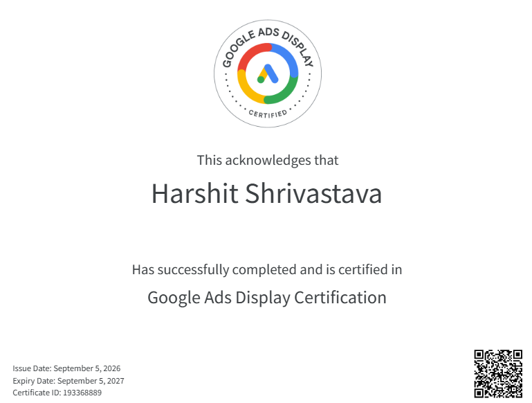Click the Google Ads logo inside badge
Viewport: 532px width, 403px height.
click(x=268, y=73)
